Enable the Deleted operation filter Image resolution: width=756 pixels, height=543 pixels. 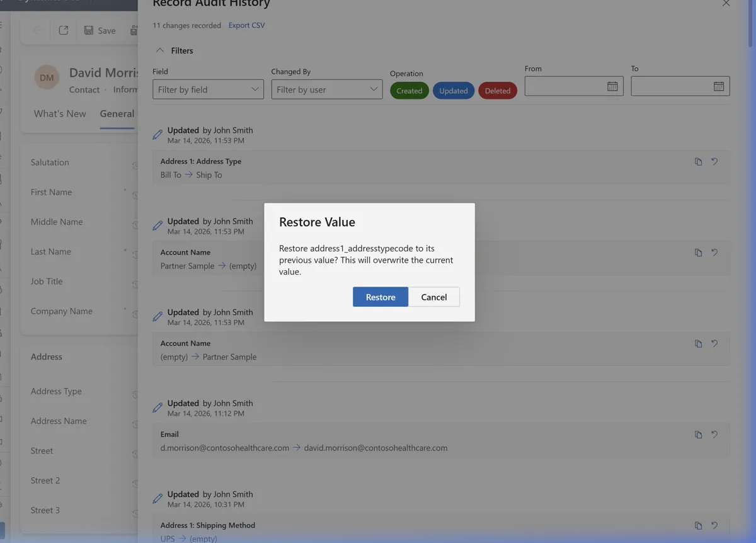coord(498,90)
